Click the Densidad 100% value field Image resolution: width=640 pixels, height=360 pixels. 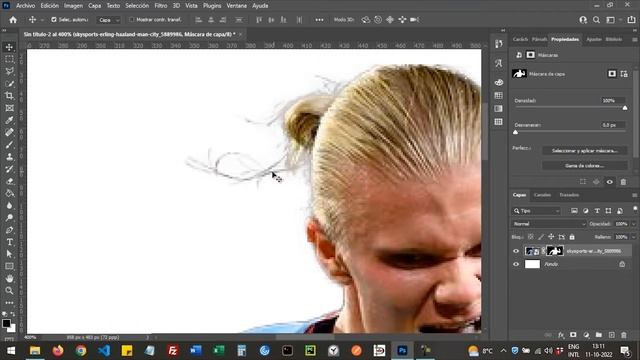click(x=612, y=100)
